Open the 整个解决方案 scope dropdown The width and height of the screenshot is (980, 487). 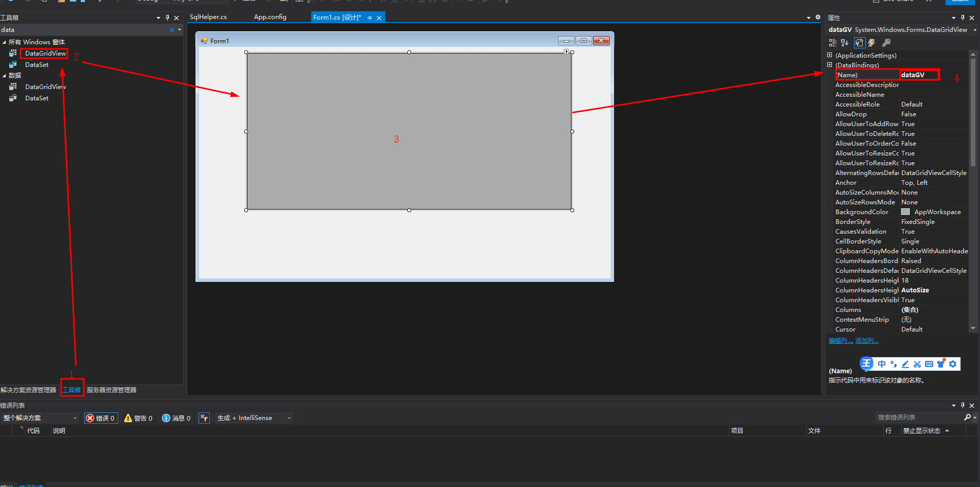(x=75, y=418)
